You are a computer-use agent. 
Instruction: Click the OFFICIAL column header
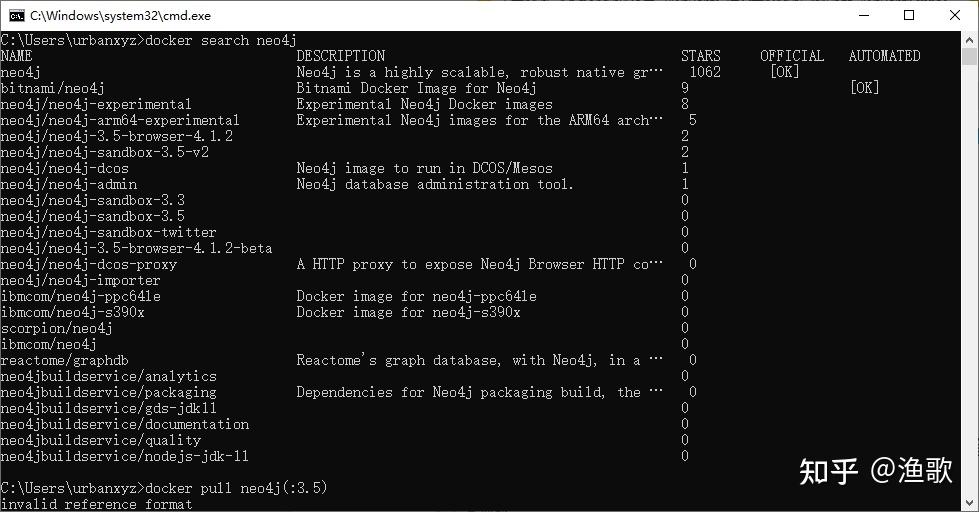tap(792, 56)
